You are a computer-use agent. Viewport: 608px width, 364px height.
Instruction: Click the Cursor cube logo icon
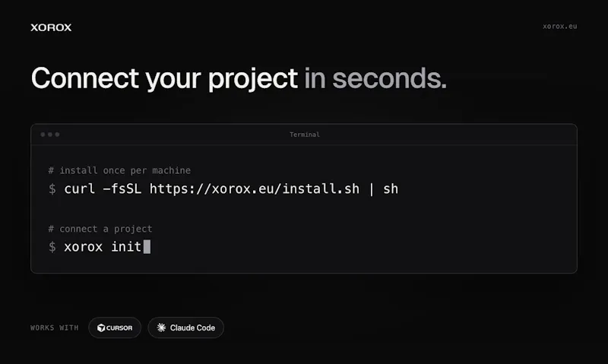101,328
